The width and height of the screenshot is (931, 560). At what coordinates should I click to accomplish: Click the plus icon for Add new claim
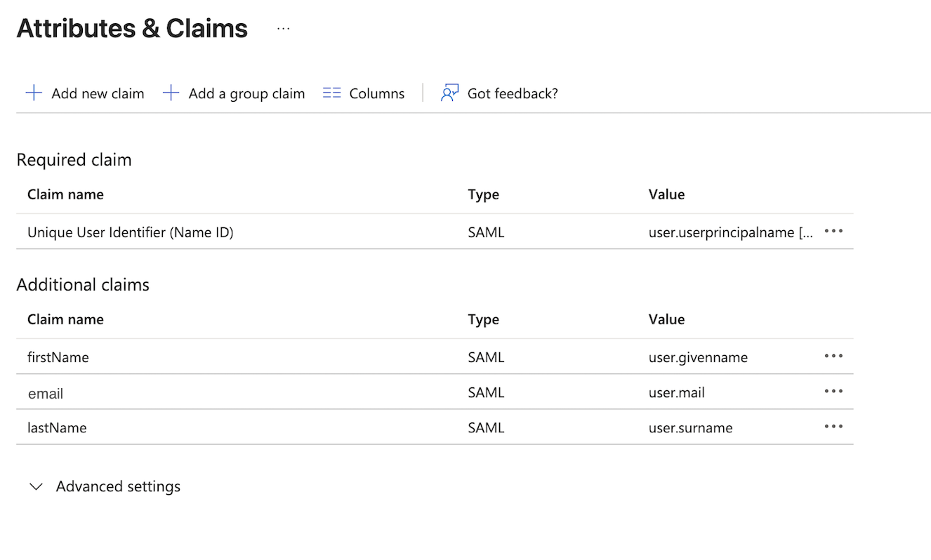click(x=34, y=93)
